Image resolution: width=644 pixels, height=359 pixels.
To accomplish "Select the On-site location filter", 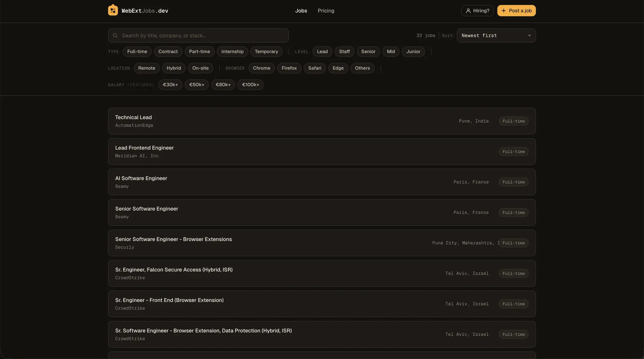I will pos(201,68).
